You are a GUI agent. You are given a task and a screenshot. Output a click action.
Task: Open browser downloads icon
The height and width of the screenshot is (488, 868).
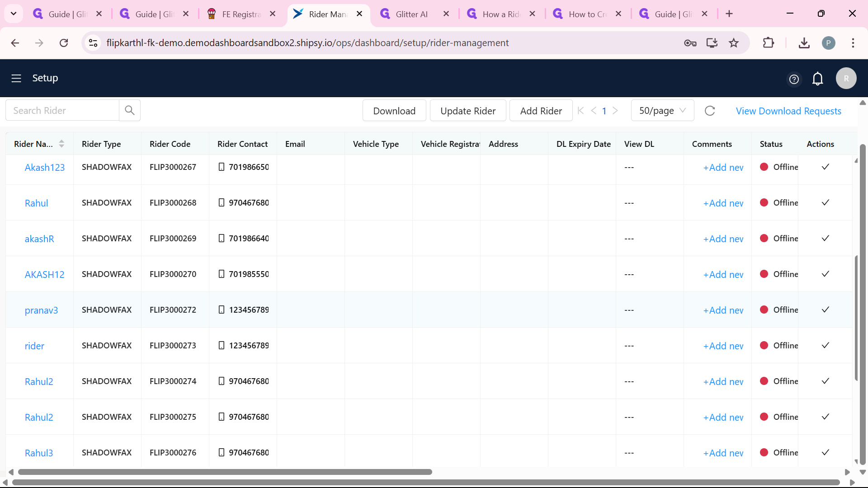pyautogui.click(x=804, y=43)
